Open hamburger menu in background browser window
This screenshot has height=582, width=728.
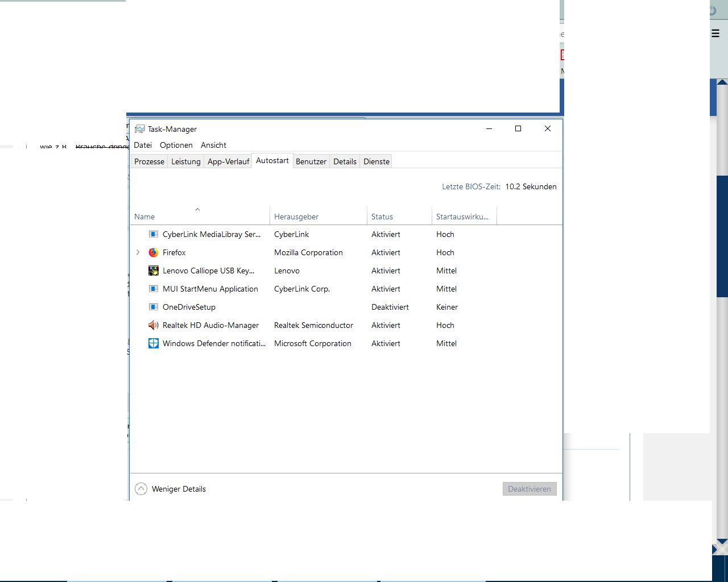pyautogui.click(x=715, y=34)
